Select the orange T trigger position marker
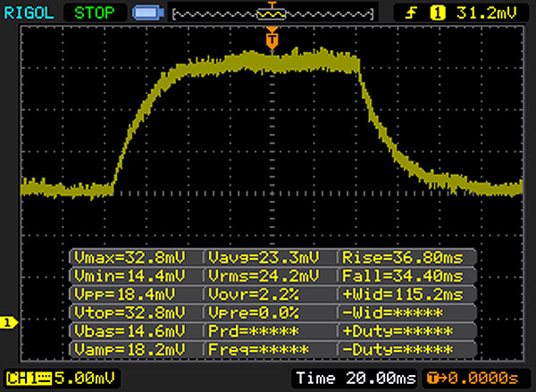Image resolution: width=536 pixels, height=392 pixels. [272, 38]
